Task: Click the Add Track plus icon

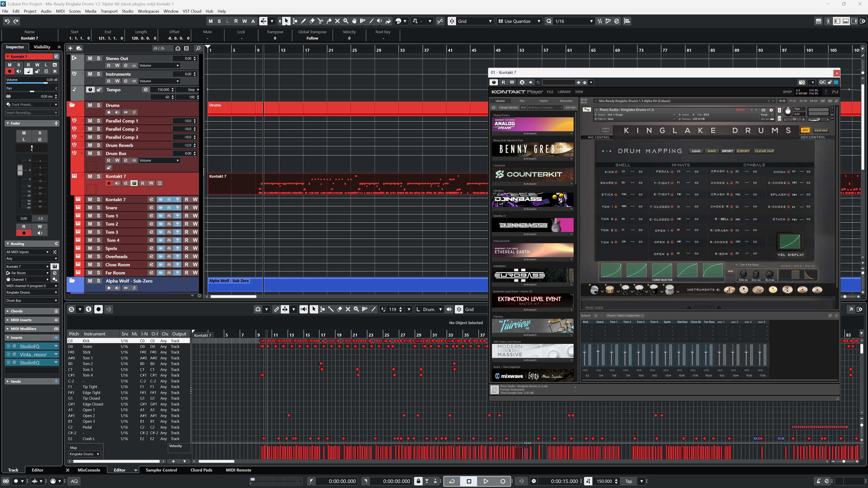Action: coord(70,48)
